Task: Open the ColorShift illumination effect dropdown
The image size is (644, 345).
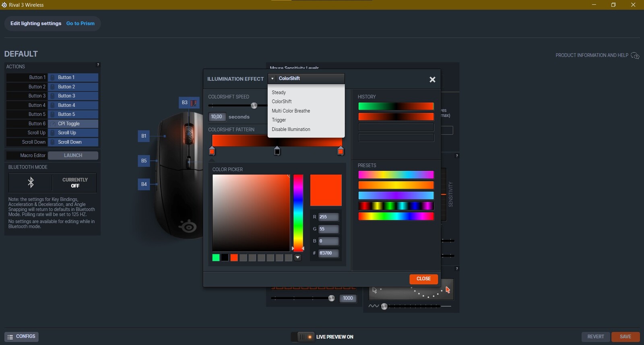Action: (x=306, y=78)
